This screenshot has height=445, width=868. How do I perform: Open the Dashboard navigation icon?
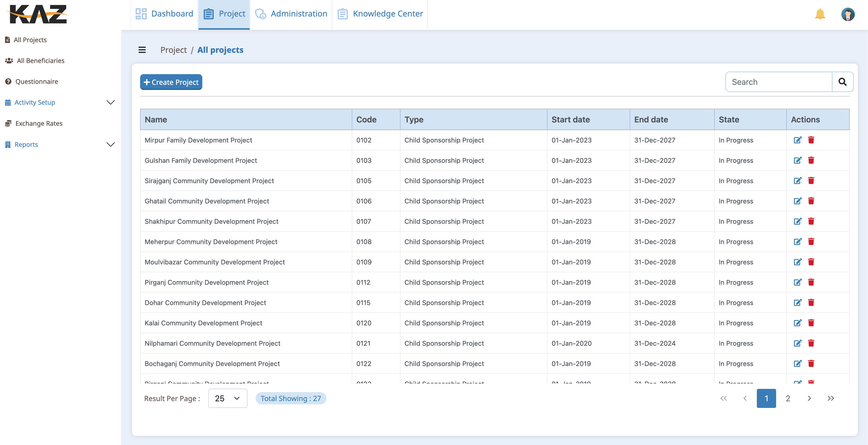coord(141,13)
